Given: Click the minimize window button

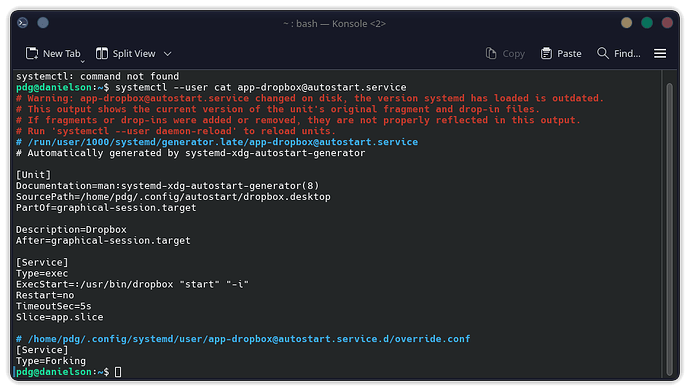Looking at the screenshot, I should (626, 23).
